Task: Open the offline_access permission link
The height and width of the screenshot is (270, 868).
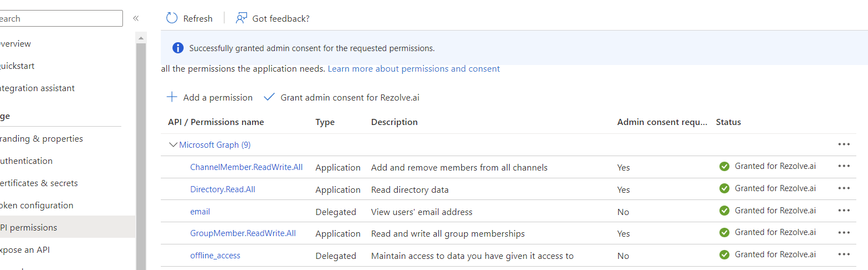Action: 215,256
